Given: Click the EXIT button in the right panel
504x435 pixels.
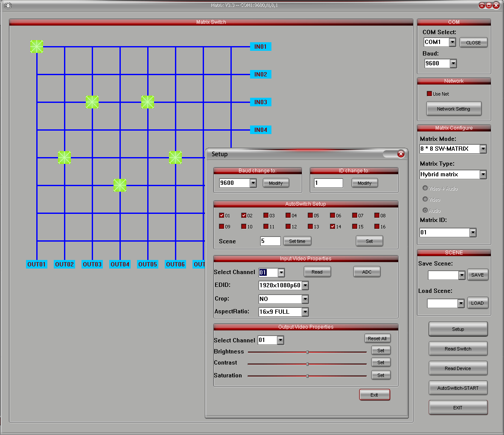Looking at the screenshot, I should coord(458,407).
